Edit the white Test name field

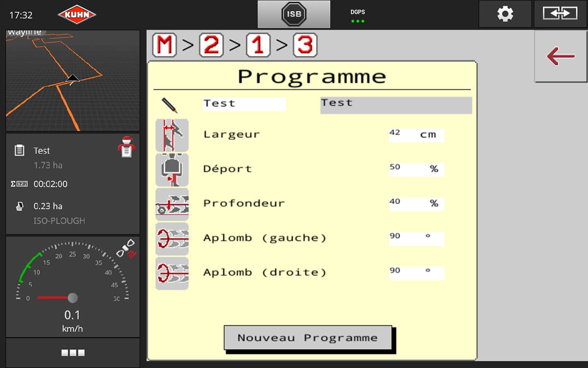244,104
